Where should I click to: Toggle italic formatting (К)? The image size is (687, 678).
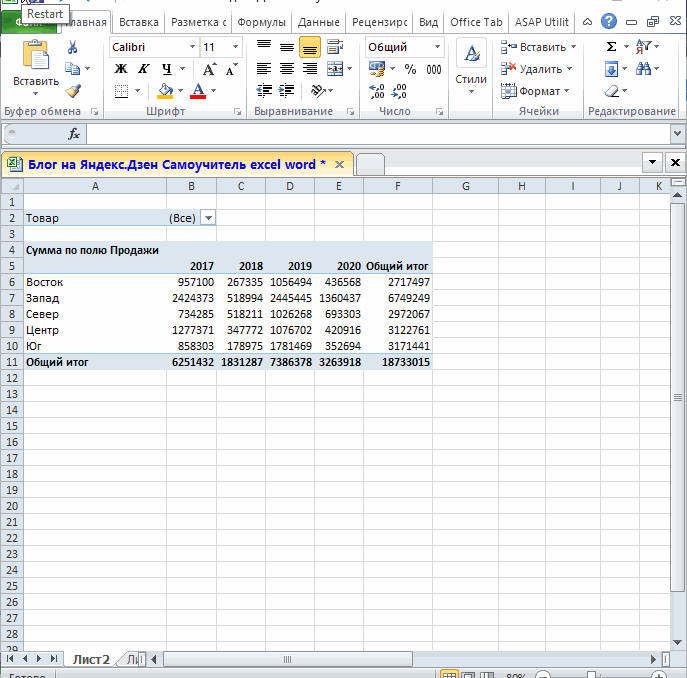pos(143,69)
